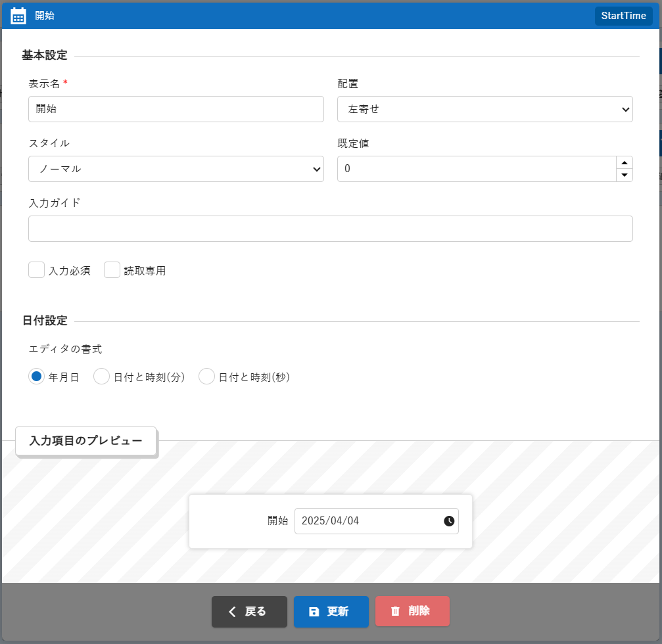Click the 開始 label in preview
Screen dimensions: 662x644
pyautogui.click(x=278, y=520)
